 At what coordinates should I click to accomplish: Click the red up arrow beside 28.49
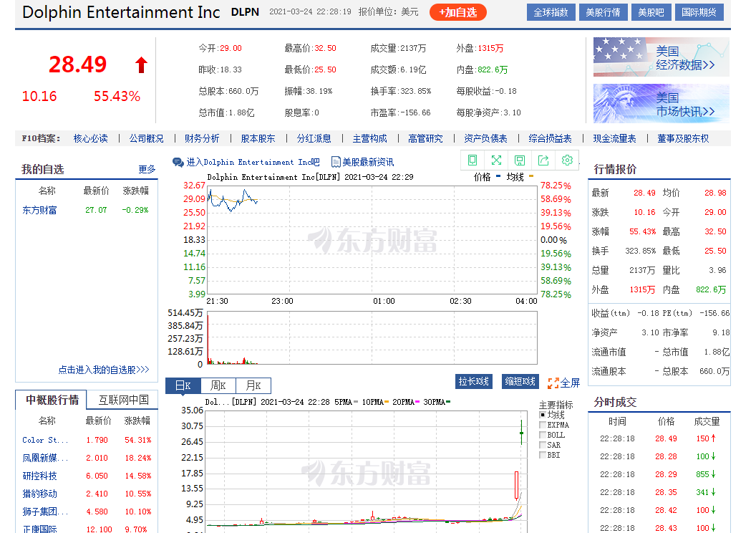coord(141,64)
